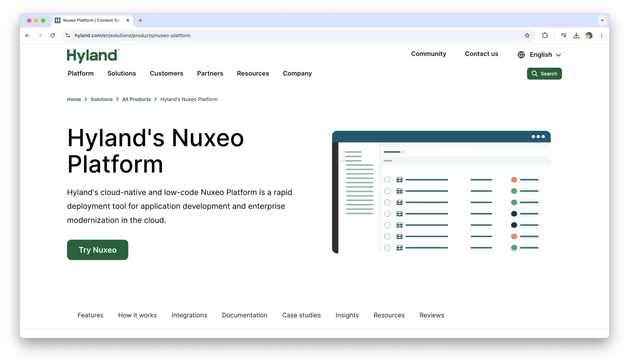The width and height of the screenshot is (629, 364).
Task: Click the browser forward arrow
Action: [x=40, y=35]
